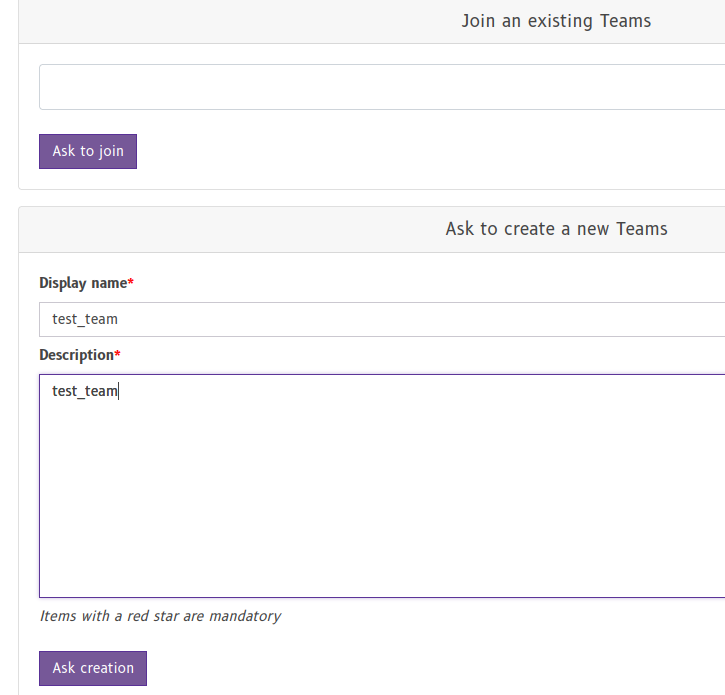Select the Ask to create a new Teams heading
The height and width of the screenshot is (695, 725).
tap(555, 229)
